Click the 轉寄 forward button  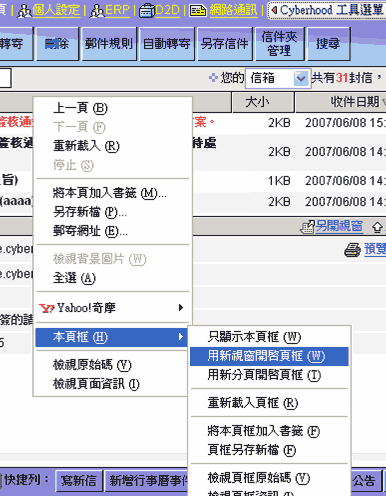pyautogui.click(x=15, y=44)
